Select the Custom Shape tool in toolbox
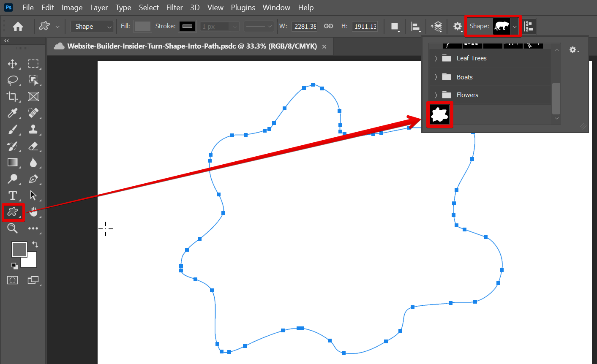The height and width of the screenshot is (364, 597). 13,212
